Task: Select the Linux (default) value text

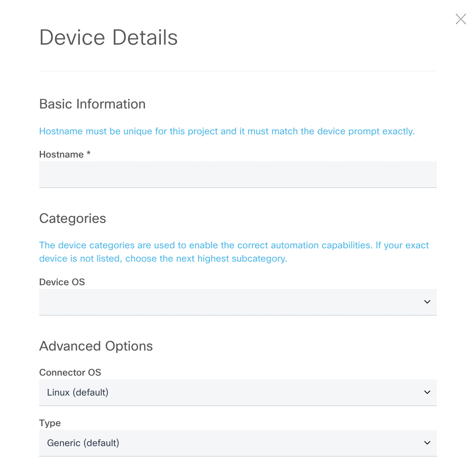Action: (x=78, y=392)
